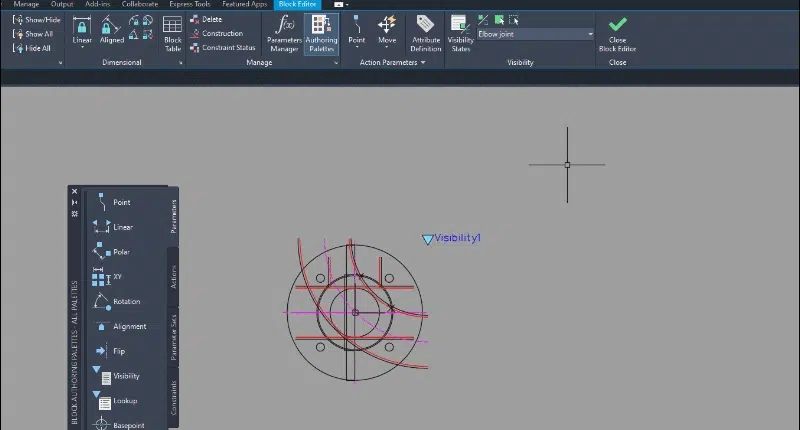Viewport: 800px width, 430px height.
Task: Open the Parameters palette tab
Action: click(x=173, y=217)
